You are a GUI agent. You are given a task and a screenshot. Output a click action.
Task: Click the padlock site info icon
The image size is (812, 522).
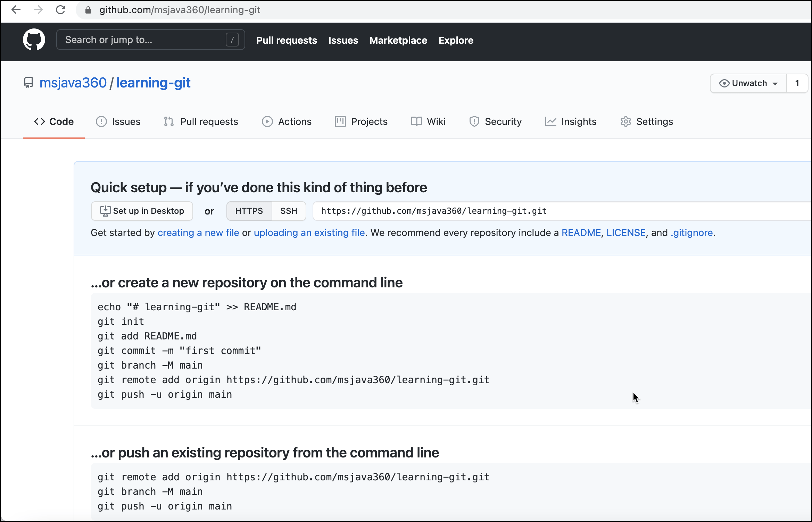88,10
